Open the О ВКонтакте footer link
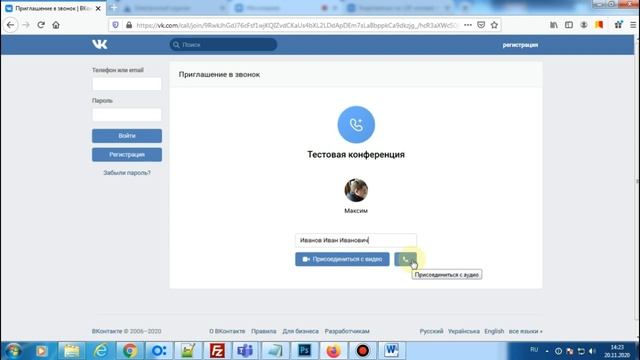Screen dimensions: 640x360 point(227,331)
